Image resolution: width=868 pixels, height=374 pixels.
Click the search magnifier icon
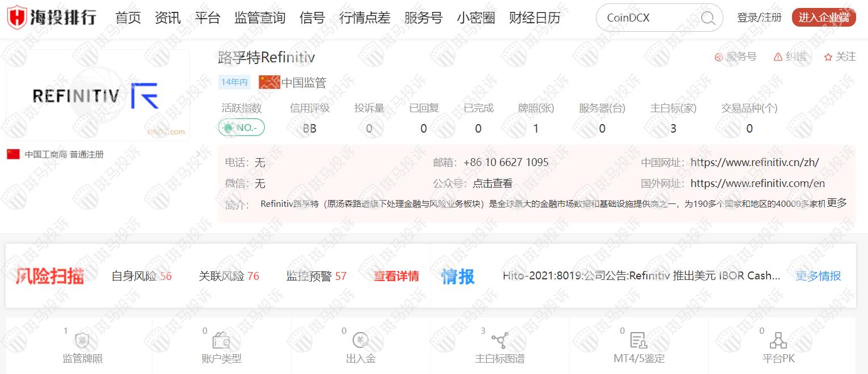click(x=708, y=18)
